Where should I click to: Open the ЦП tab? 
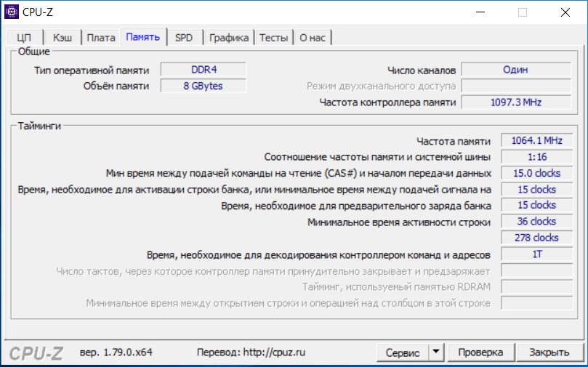pyautogui.click(x=25, y=38)
